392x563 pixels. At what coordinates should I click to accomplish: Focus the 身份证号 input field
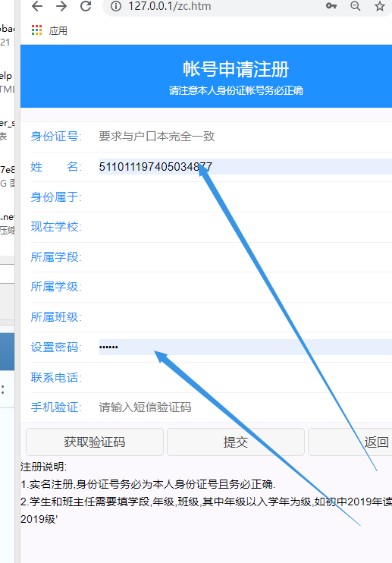pyautogui.click(x=246, y=137)
